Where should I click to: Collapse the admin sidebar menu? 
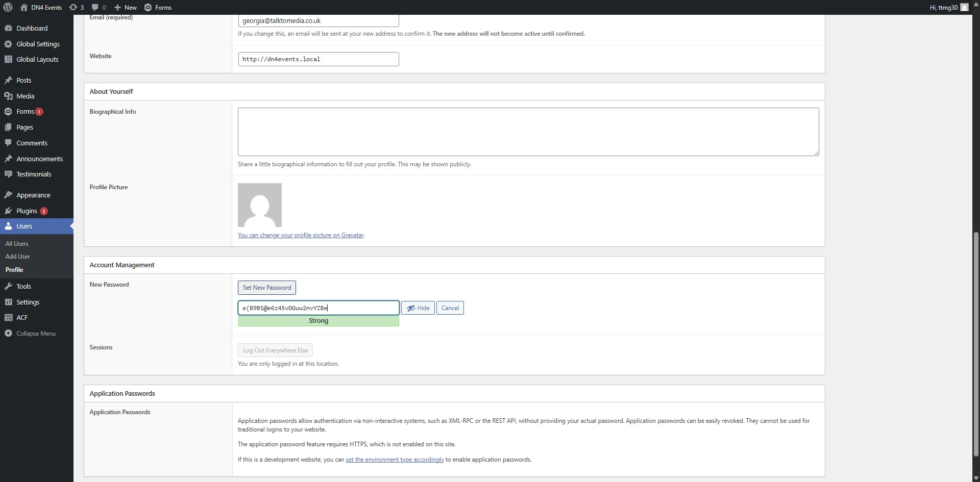tap(36, 333)
